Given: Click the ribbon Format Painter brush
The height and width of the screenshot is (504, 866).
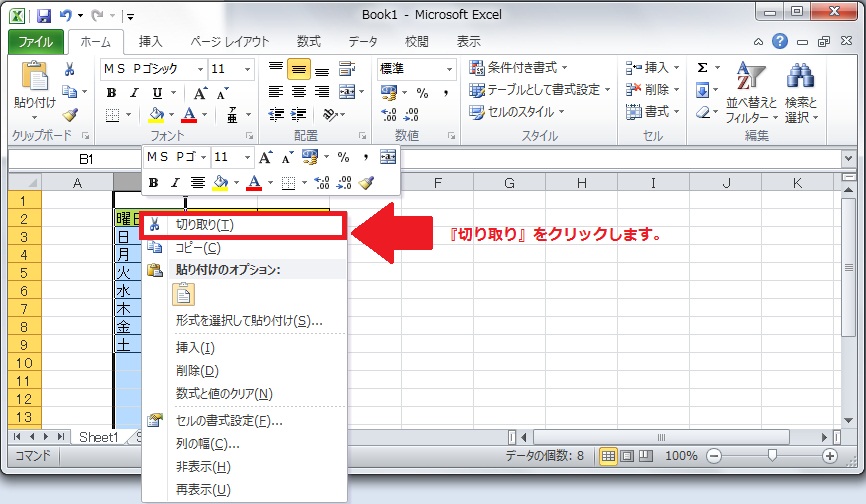Looking at the screenshot, I should coord(70,114).
